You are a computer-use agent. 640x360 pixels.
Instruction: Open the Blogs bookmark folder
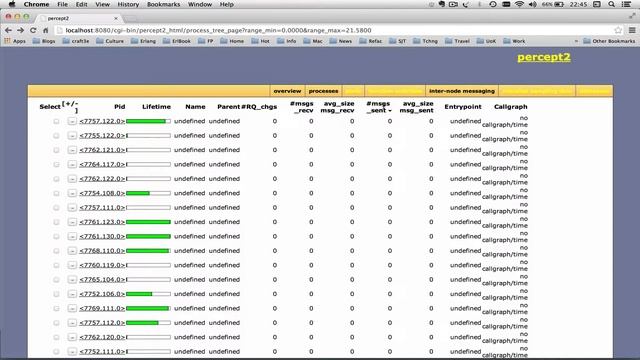[44, 41]
